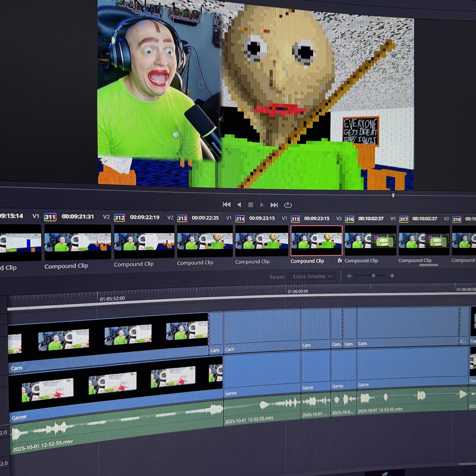Select clip thumbnail numbered 311
Screen dimensions: 476x476
78,242
